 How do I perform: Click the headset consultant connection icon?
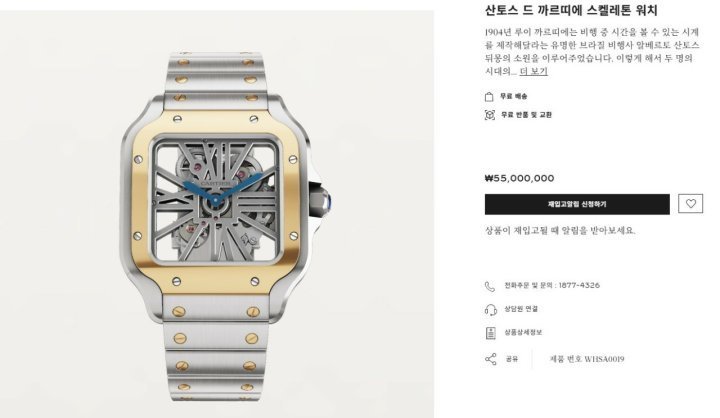pos(490,310)
